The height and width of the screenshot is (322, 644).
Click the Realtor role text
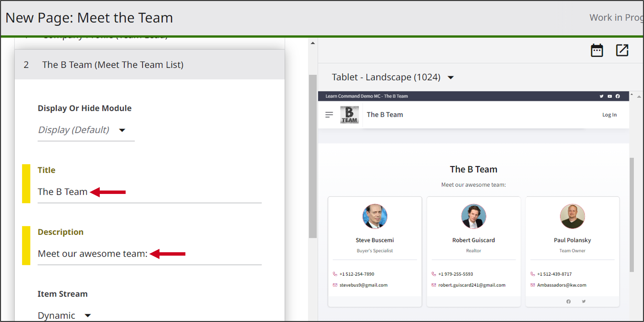point(473,251)
